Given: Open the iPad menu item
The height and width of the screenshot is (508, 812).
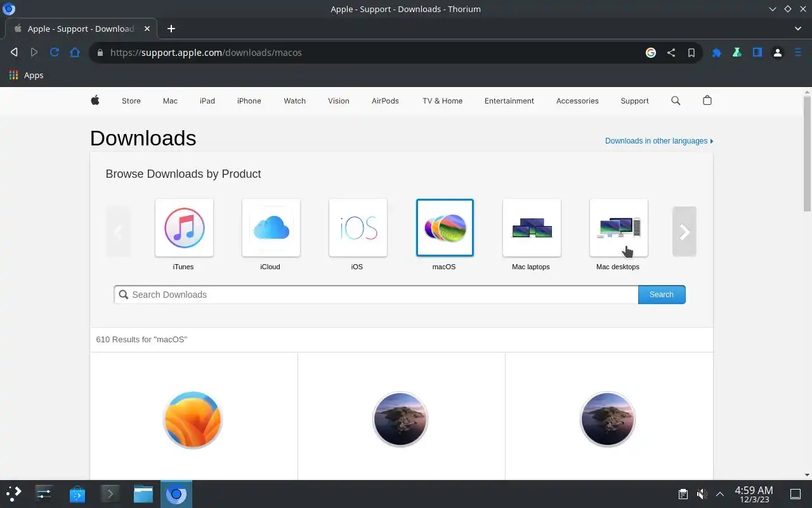Looking at the screenshot, I should tap(207, 100).
